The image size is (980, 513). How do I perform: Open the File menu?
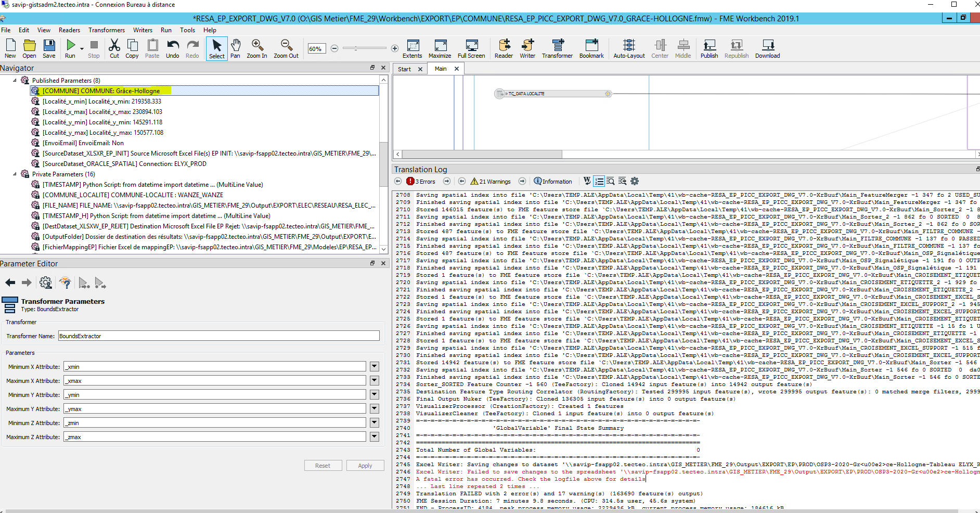click(x=6, y=30)
